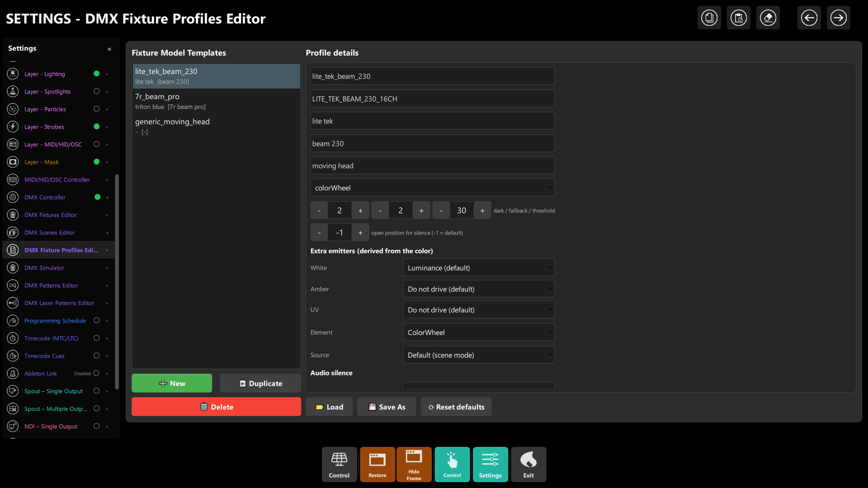Open MIDI/HID/OSC Controller settings page
The width and height of the screenshot is (868, 488).
[x=57, y=179]
